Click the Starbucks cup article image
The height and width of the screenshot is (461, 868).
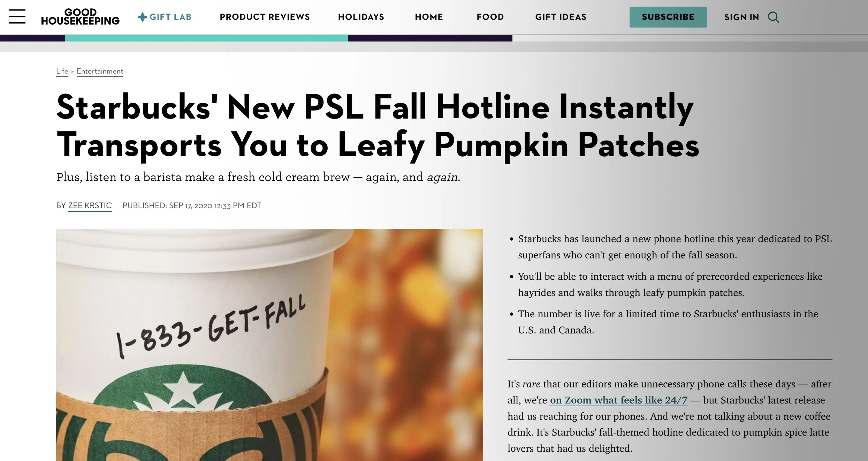[269, 345]
